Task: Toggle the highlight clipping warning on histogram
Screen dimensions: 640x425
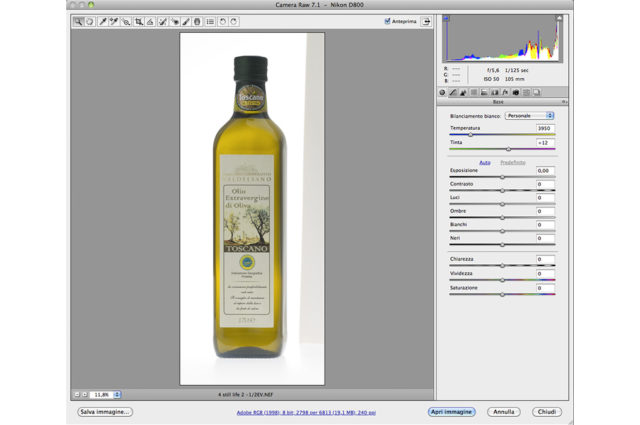Action: (559, 18)
